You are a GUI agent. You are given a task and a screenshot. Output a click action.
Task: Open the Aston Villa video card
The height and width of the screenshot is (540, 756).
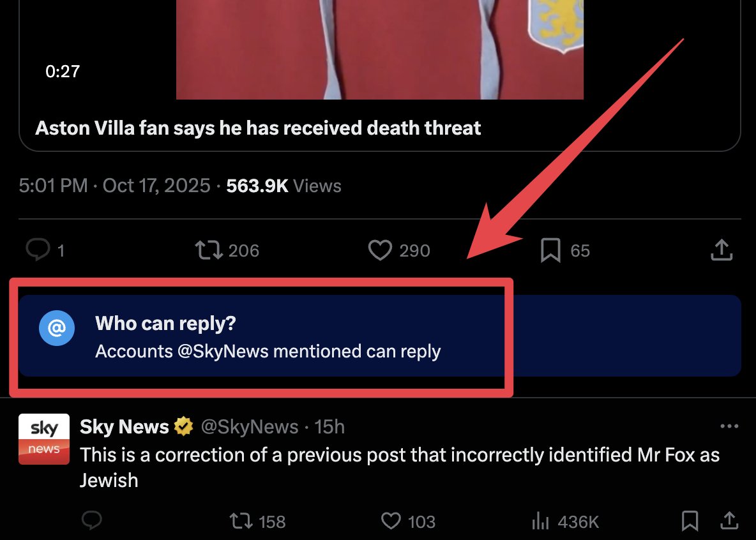point(379,72)
